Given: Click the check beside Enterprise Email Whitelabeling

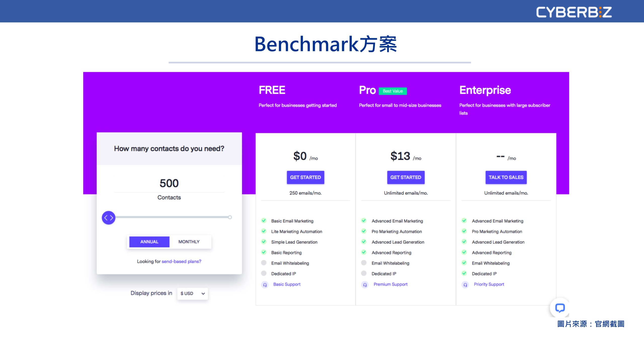Looking at the screenshot, I should pos(464,263).
